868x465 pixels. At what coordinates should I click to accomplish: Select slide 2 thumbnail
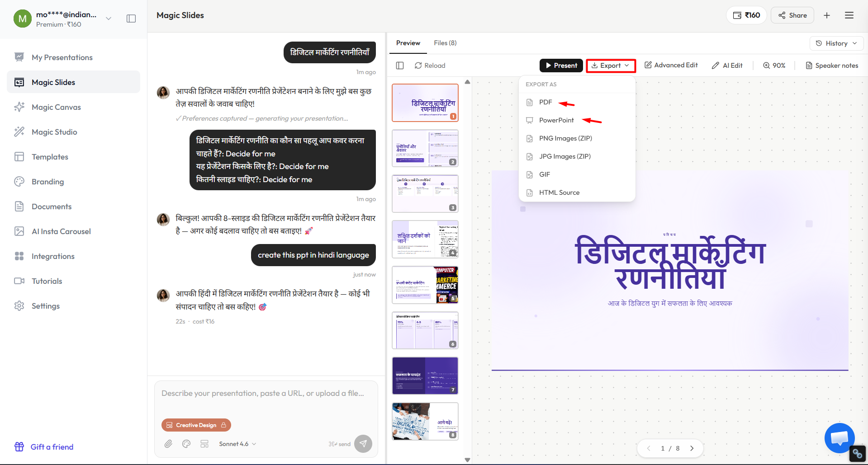(x=425, y=148)
